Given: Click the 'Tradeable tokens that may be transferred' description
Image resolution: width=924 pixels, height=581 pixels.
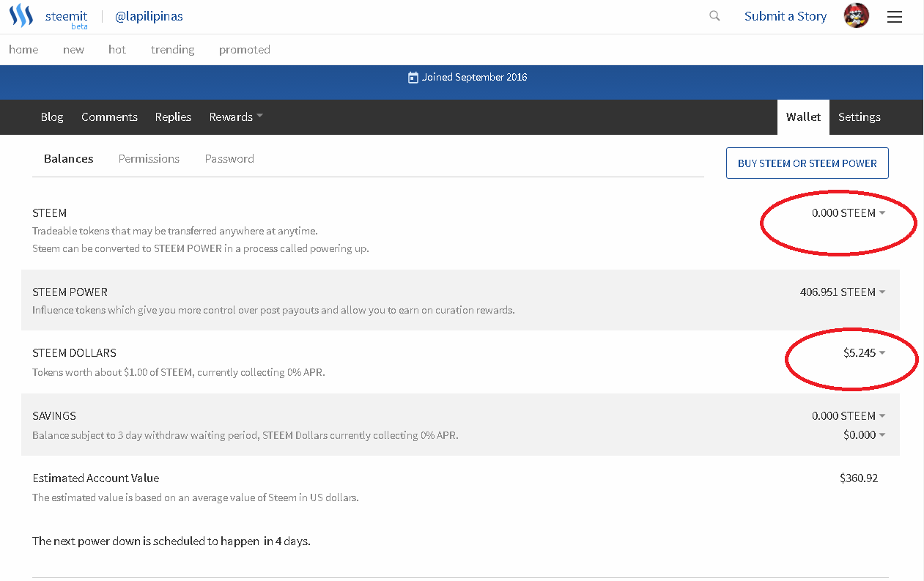Looking at the screenshot, I should [x=175, y=232].
